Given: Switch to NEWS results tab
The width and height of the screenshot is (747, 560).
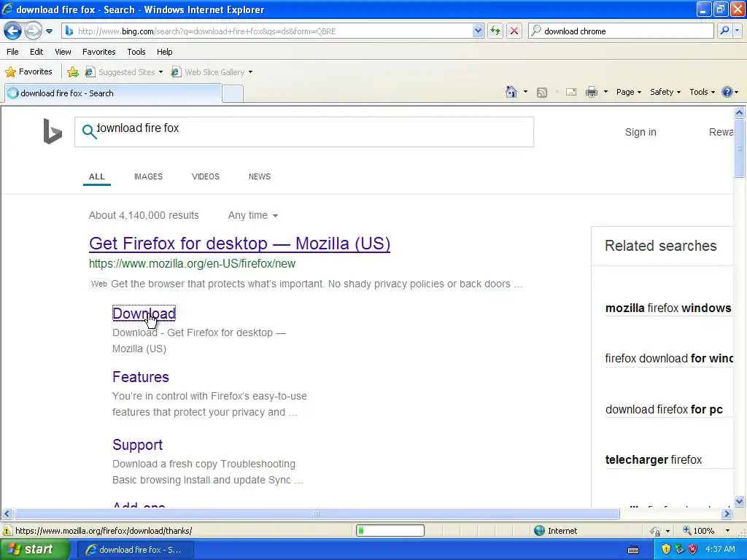Looking at the screenshot, I should pyautogui.click(x=259, y=176).
